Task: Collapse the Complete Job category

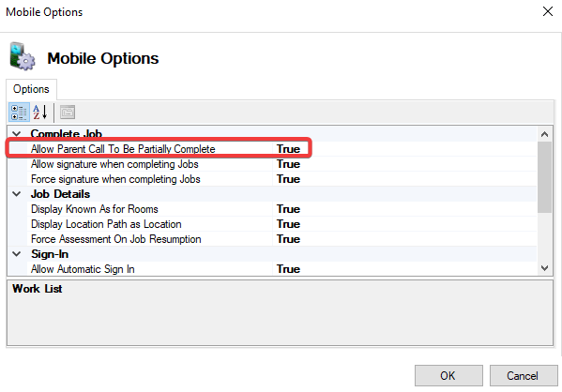Action: (x=17, y=134)
